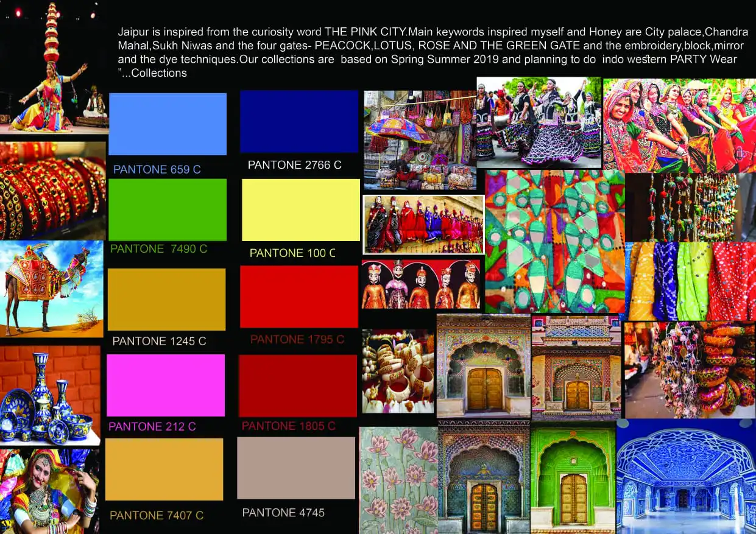Viewport: 756px width, 534px height.
Task: Select the cream-colored bangles photo
Action: [398, 371]
